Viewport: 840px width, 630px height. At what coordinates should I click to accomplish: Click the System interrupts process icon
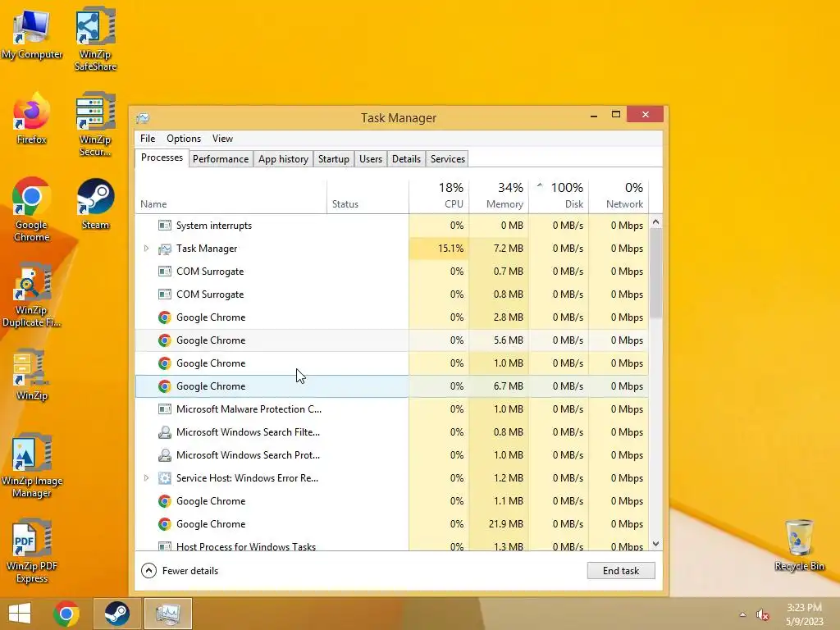tap(164, 226)
